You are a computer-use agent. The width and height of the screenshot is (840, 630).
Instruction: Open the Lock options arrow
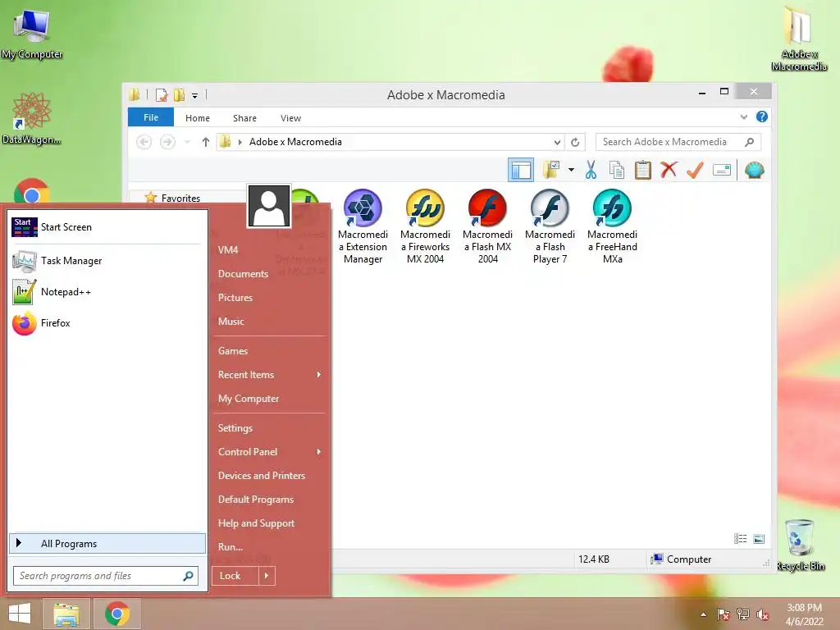(x=267, y=576)
